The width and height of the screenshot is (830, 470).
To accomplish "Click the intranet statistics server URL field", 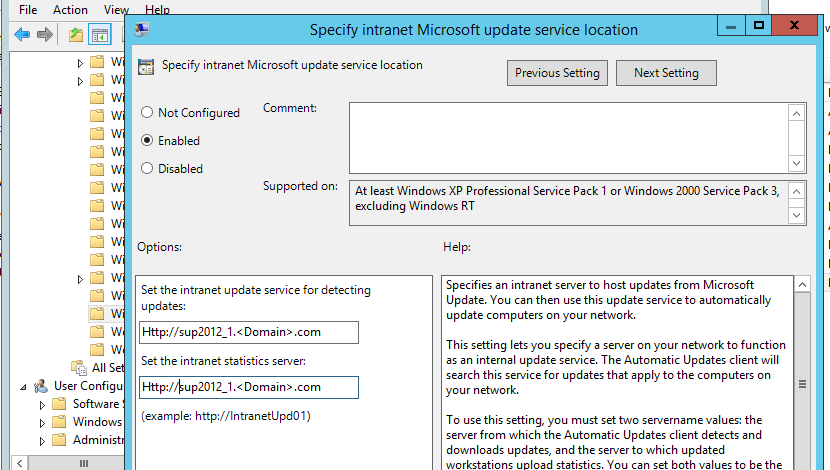I will pos(249,387).
